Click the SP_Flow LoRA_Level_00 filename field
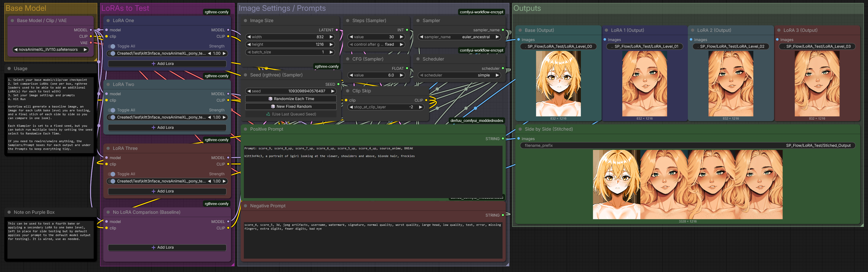The width and height of the screenshot is (868, 272). pyautogui.click(x=559, y=46)
